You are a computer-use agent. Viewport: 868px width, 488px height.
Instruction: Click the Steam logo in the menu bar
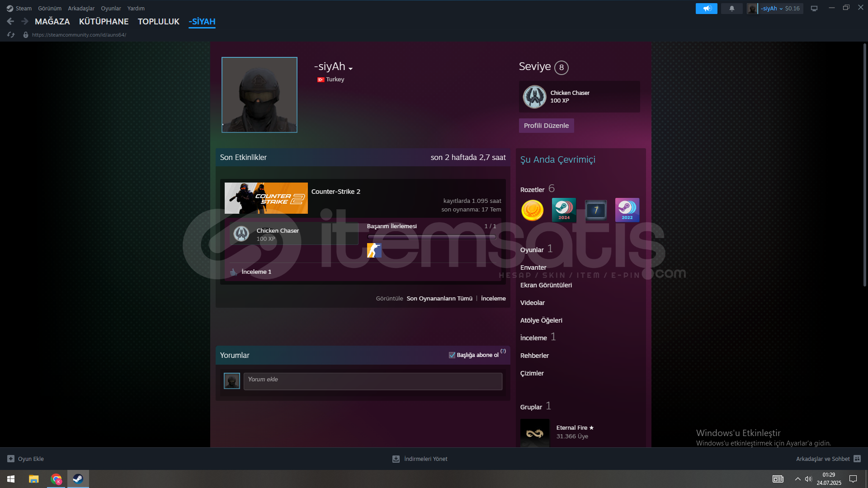pyautogui.click(x=10, y=8)
